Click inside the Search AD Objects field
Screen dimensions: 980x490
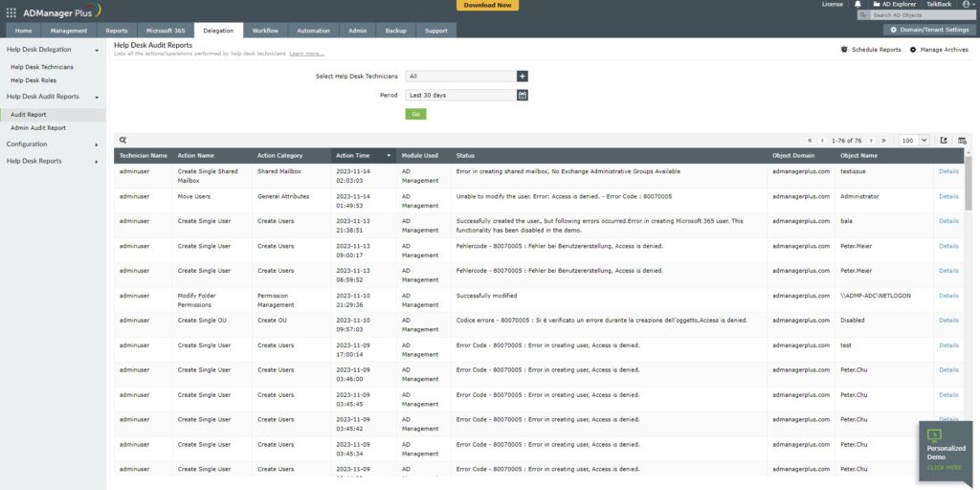tap(919, 15)
